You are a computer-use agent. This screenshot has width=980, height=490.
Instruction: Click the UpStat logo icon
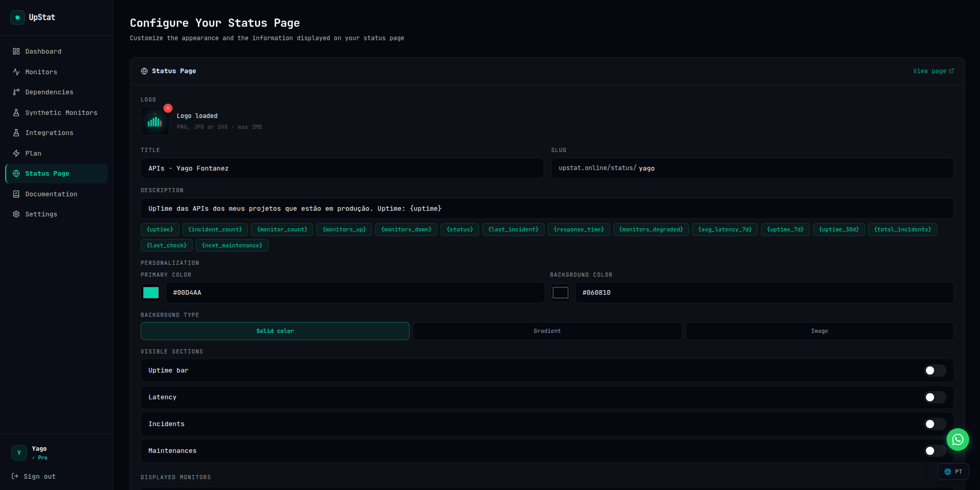[18, 18]
